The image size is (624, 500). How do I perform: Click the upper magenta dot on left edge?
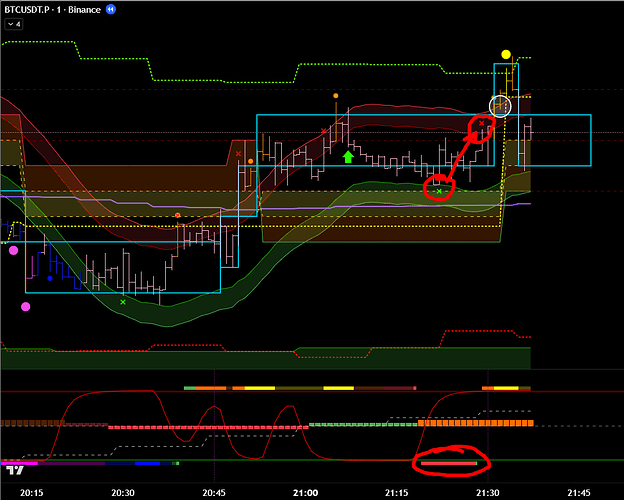coord(13,250)
